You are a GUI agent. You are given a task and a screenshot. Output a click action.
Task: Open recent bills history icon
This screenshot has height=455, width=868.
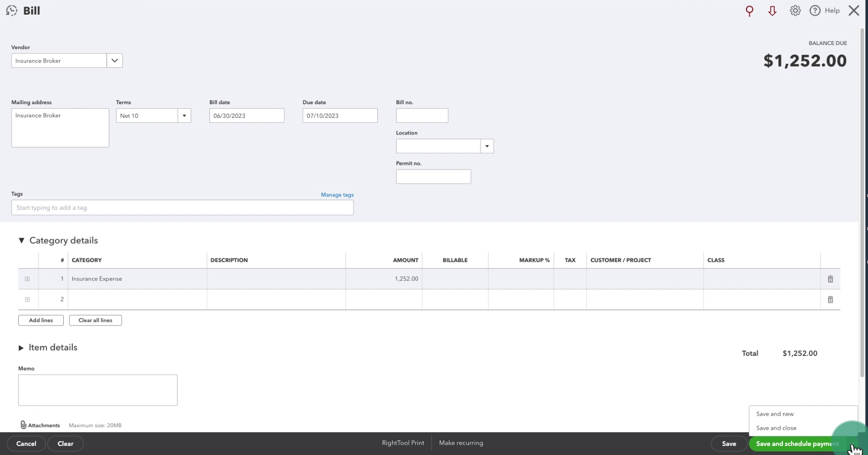tap(11, 11)
